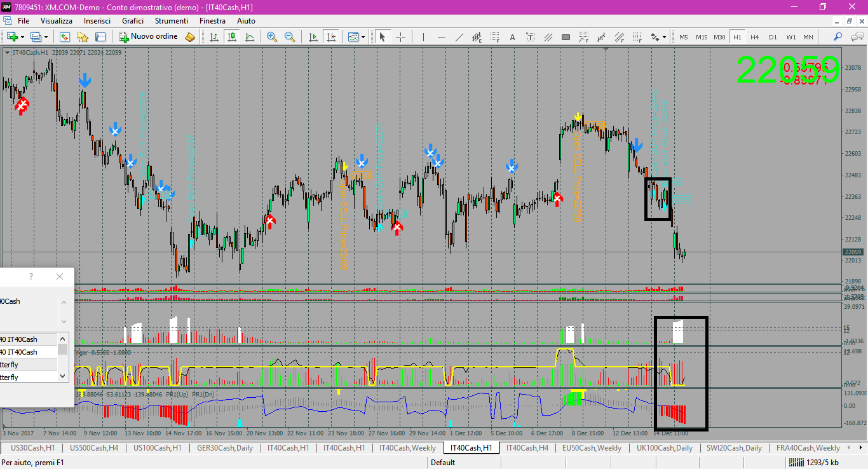Screen dimensions: 868x469
Task: Switch to US30Cash,H1 chart tab
Action: click(33, 448)
